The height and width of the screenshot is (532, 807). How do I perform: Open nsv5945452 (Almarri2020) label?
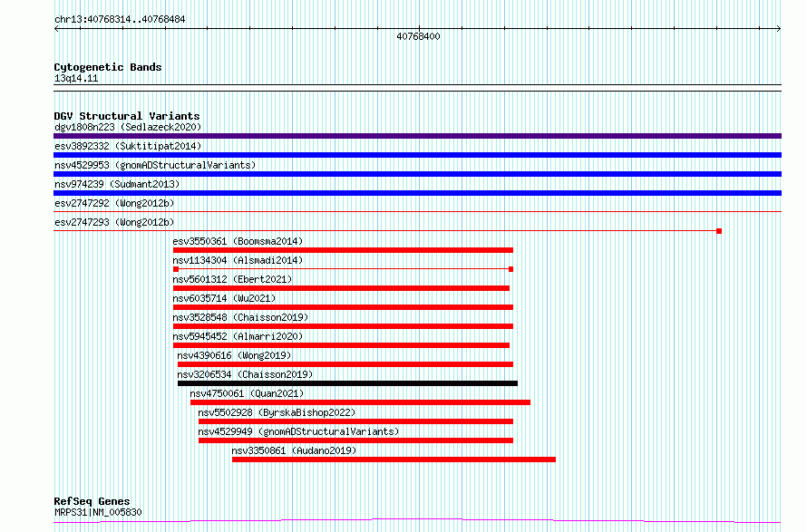238,336
